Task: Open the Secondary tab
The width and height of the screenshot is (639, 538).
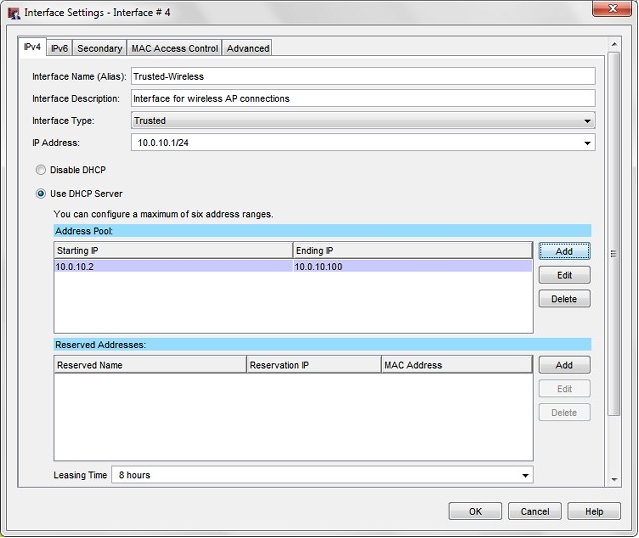Action: click(x=100, y=49)
